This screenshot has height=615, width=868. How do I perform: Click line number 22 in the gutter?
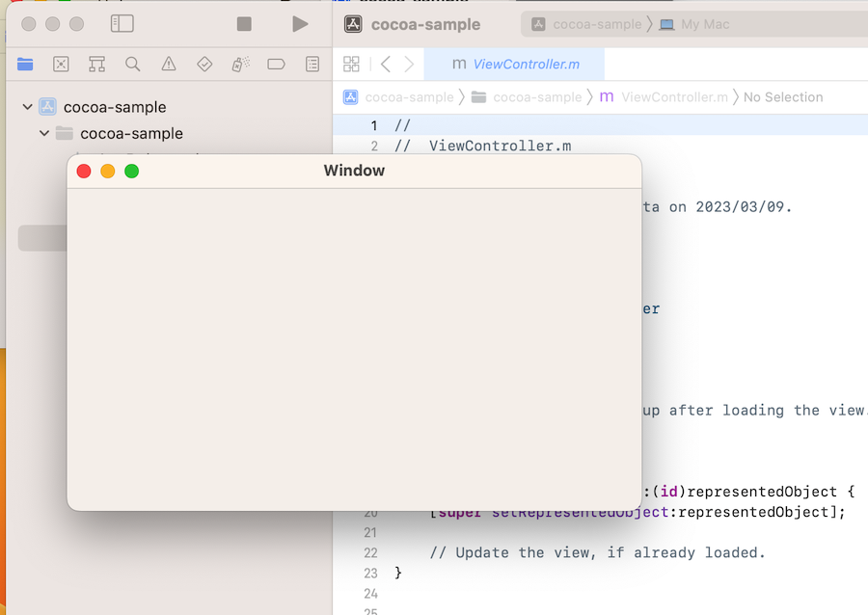(x=372, y=553)
